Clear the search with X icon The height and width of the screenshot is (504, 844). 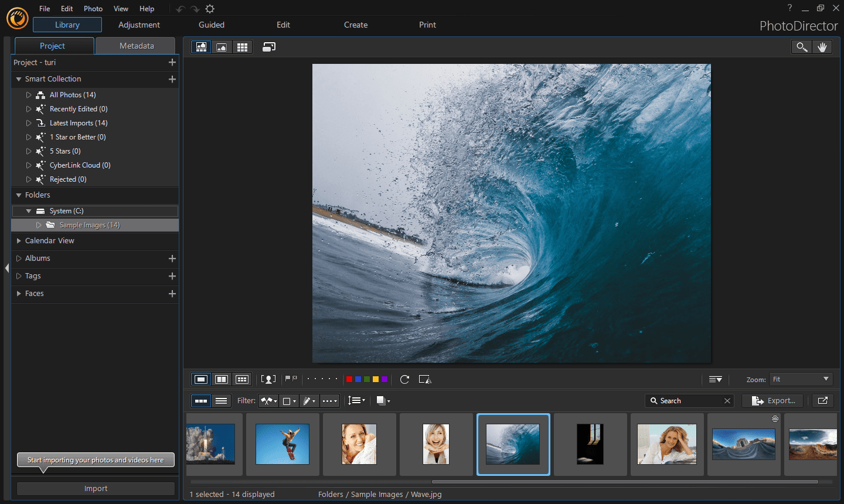pyautogui.click(x=727, y=401)
